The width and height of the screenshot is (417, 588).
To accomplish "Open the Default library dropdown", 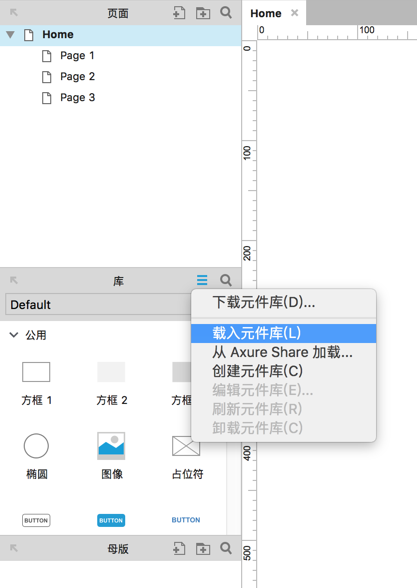I will (98, 304).
